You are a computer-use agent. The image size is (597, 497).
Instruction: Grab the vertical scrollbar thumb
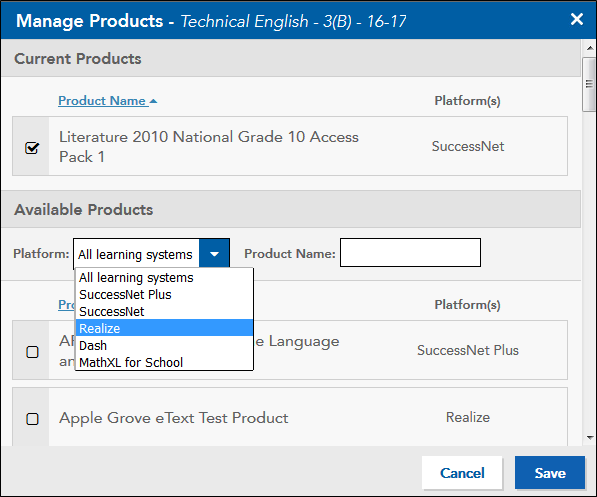[589, 84]
